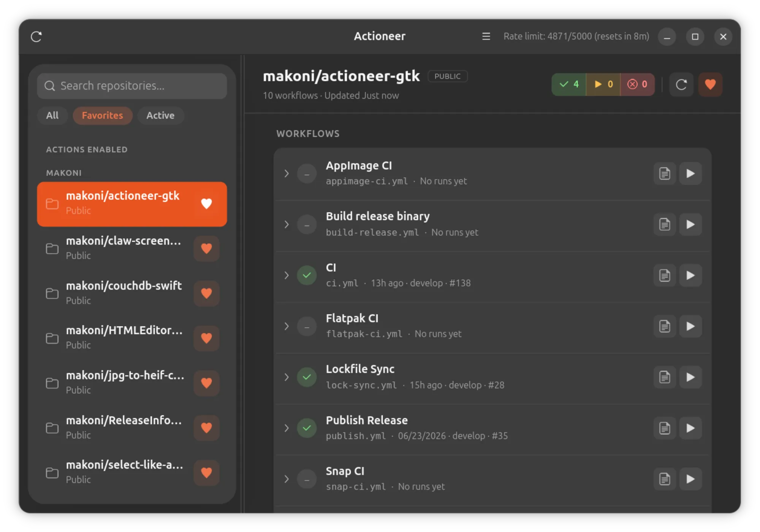Toggle favorite heart for makoni/ReleaseInfo repo
The height and width of the screenshot is (532, 760).
click(206, 428)
